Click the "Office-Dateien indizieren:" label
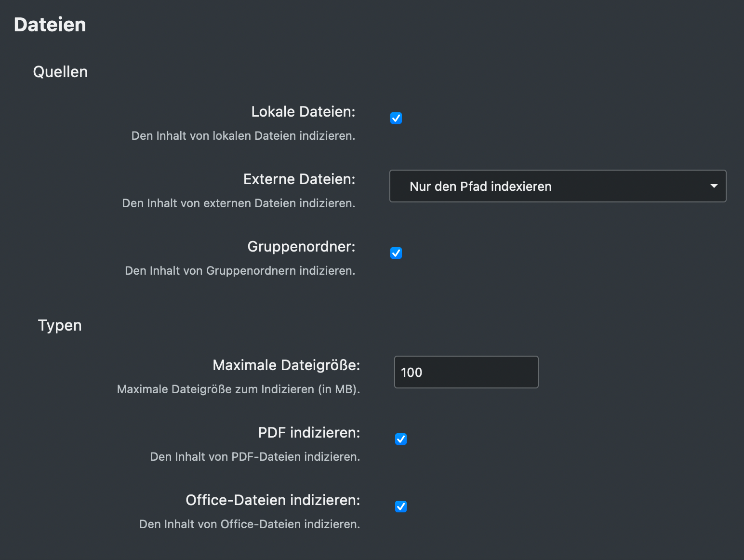This screenshot has height=560, width=744. (x=272, y=500)
